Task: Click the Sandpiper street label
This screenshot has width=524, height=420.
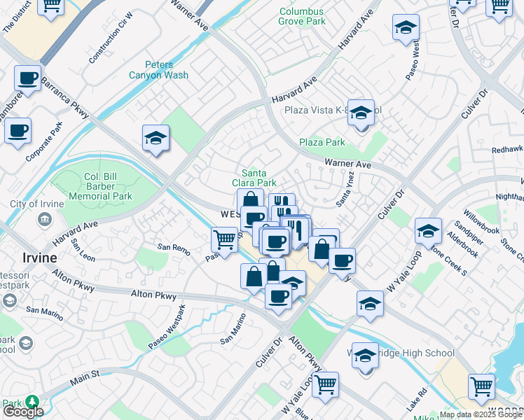Action: 469,233
